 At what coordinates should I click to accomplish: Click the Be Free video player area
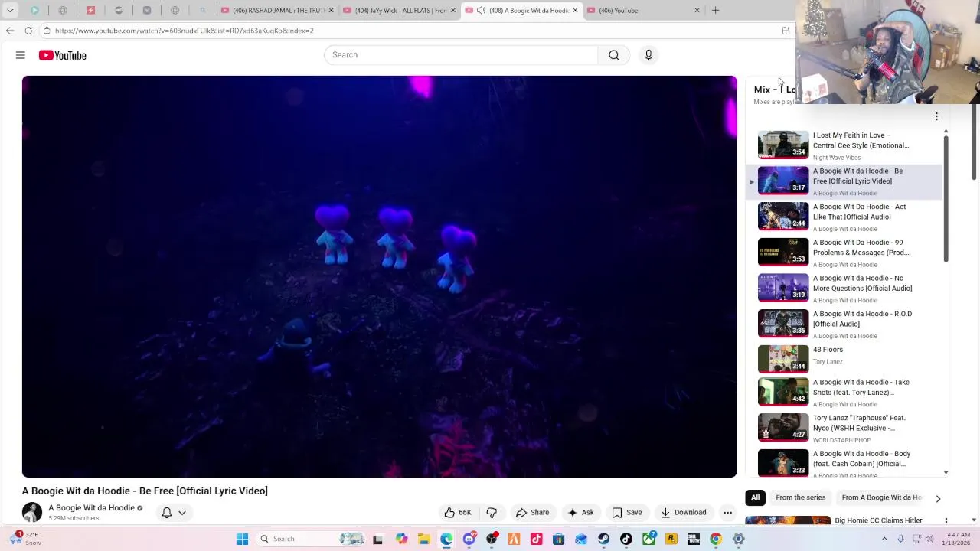[379, 276]
